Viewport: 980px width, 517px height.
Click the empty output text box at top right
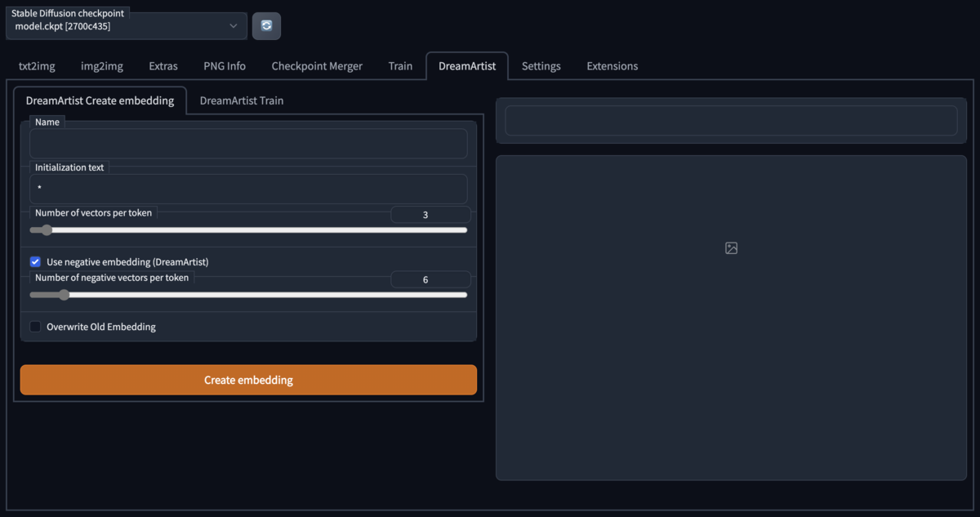coord(731,121)
